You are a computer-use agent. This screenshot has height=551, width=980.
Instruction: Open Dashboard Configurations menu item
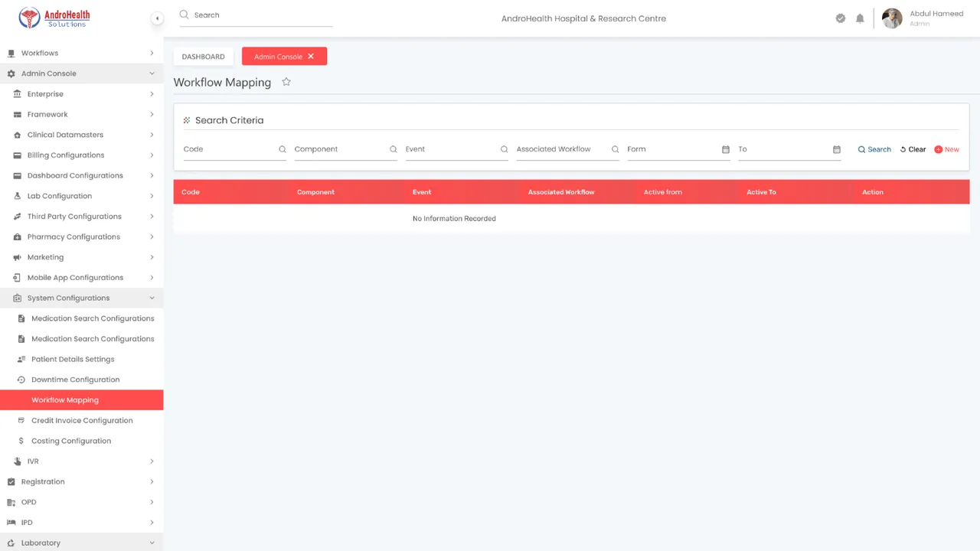[x=82, y=175]
